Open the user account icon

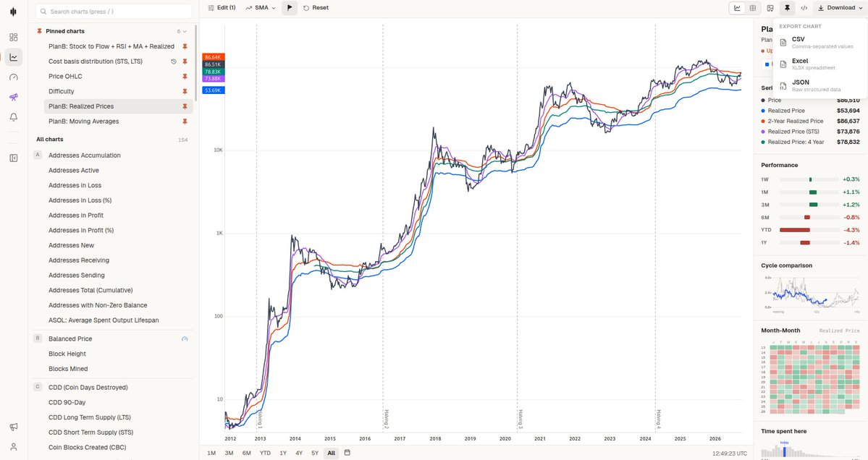[14, 447]
